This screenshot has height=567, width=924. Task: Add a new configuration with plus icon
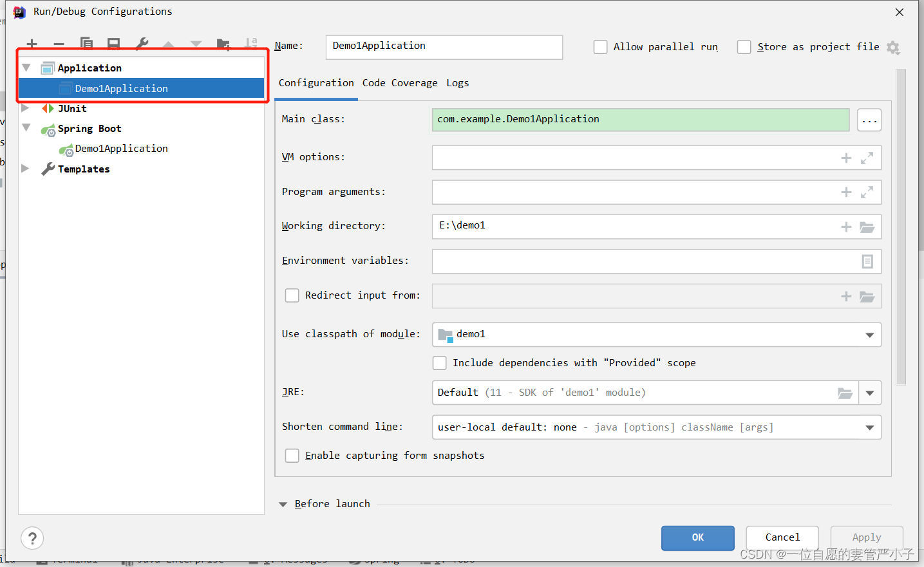(32, 44)
